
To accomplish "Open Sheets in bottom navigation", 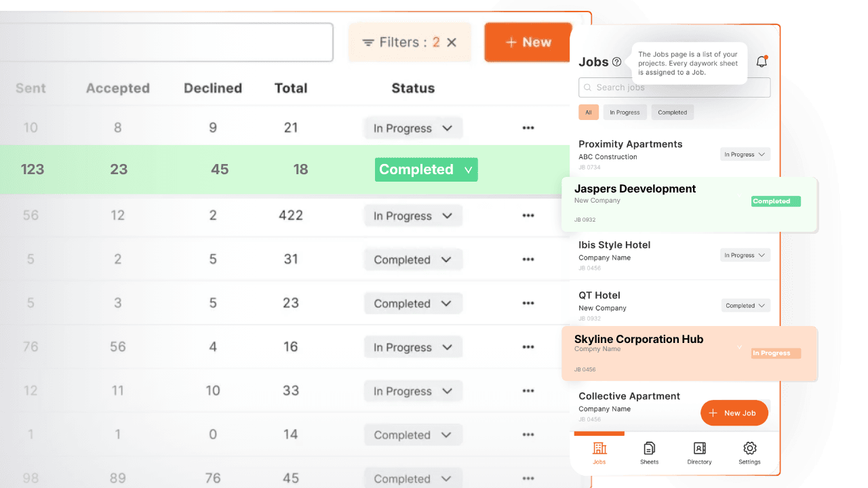I will 649,453.
